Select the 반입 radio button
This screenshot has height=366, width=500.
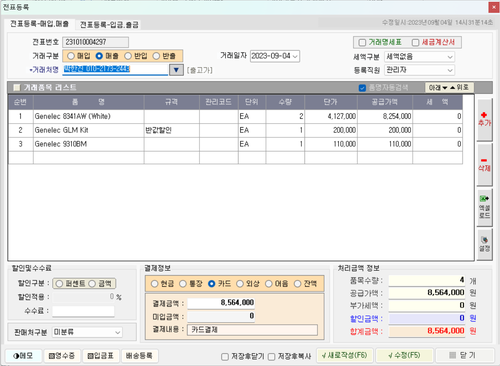[x=128, y=56]
